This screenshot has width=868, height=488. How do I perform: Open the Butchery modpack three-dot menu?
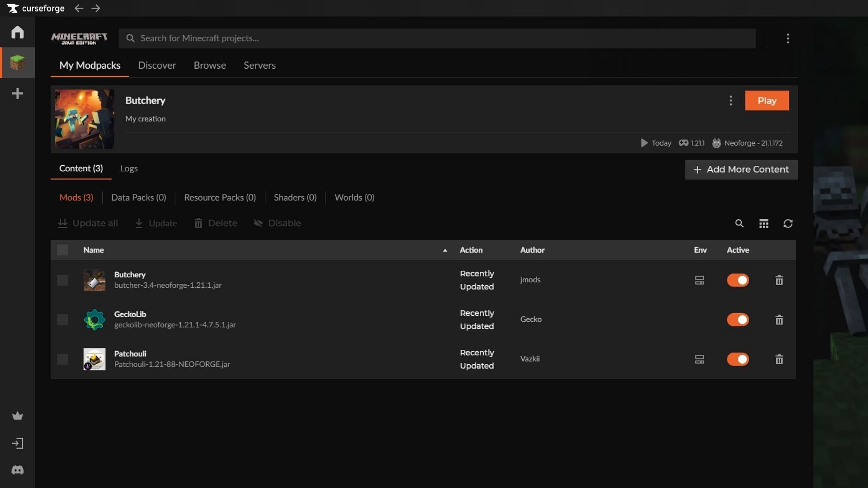pyautogui.click(x=731, y=100)
